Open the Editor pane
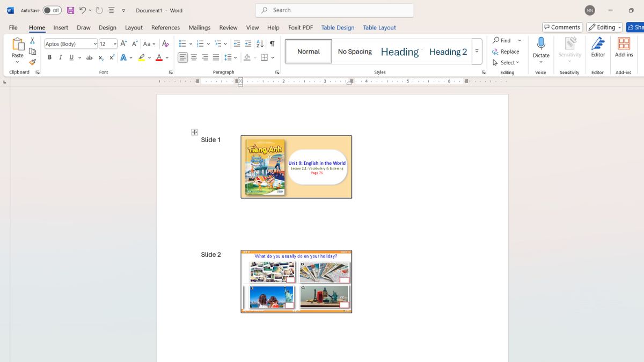 pos(597,48)
